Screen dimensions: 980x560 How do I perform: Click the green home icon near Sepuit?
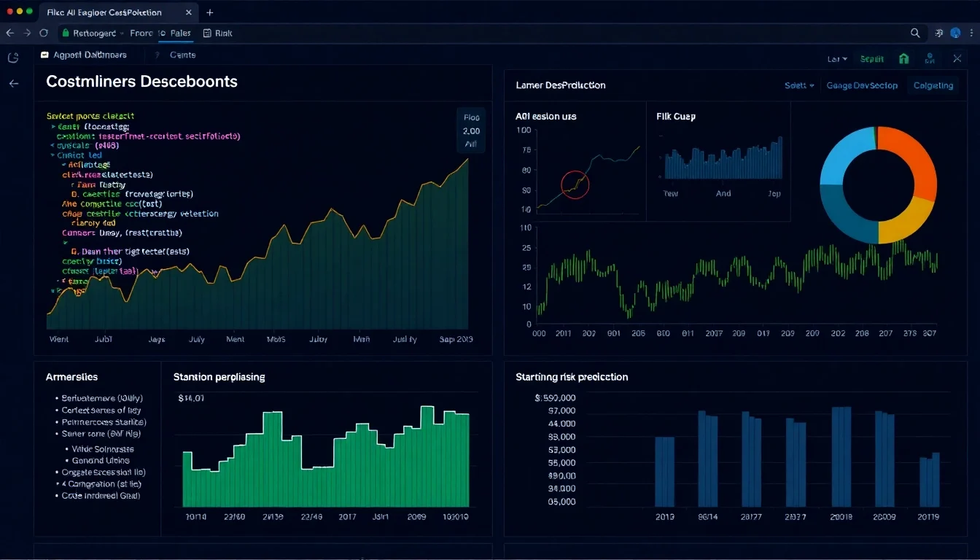pyautogui.click(x=904, y=59)
